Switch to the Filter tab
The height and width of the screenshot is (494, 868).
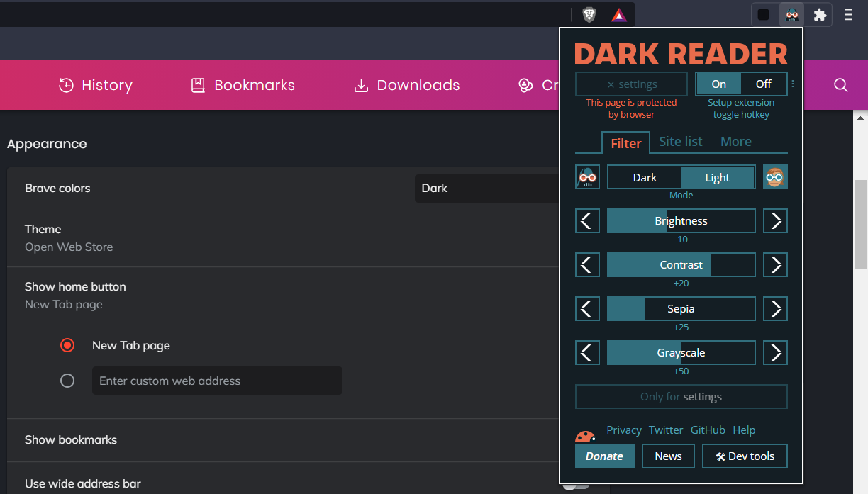tap(626, 143)
